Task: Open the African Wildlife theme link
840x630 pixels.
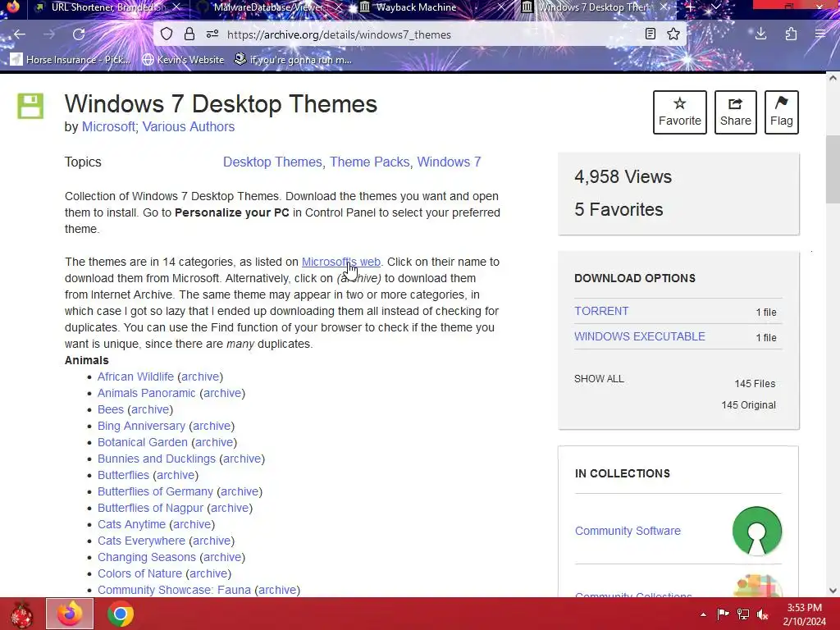Action: [x=135, y=377]
